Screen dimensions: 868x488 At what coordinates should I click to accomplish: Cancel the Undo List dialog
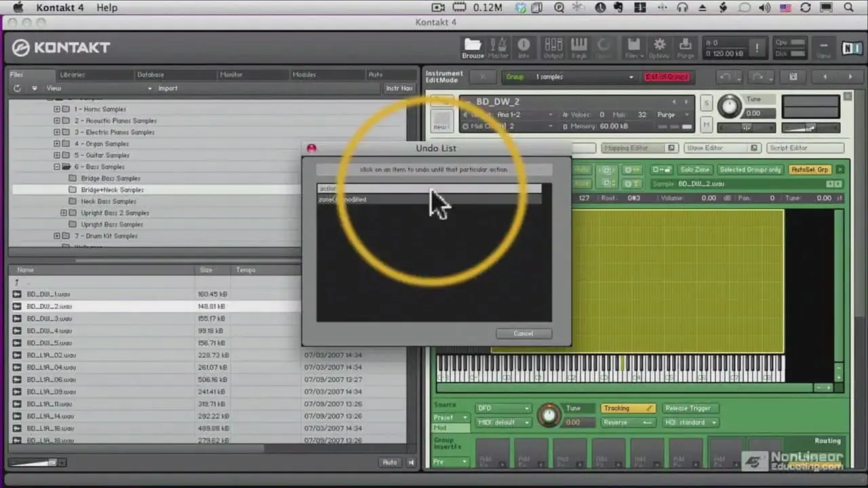524,333
